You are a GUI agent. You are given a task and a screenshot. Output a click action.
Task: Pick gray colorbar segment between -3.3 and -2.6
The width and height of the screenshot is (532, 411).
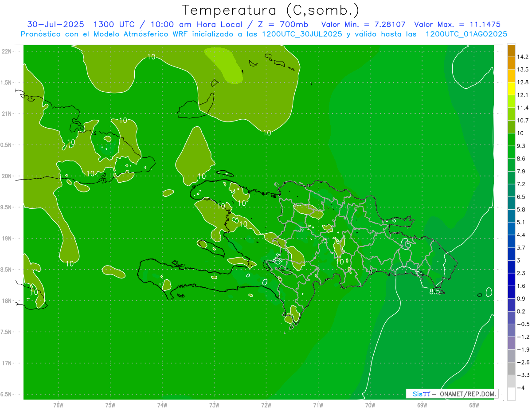tap(511, 368)
